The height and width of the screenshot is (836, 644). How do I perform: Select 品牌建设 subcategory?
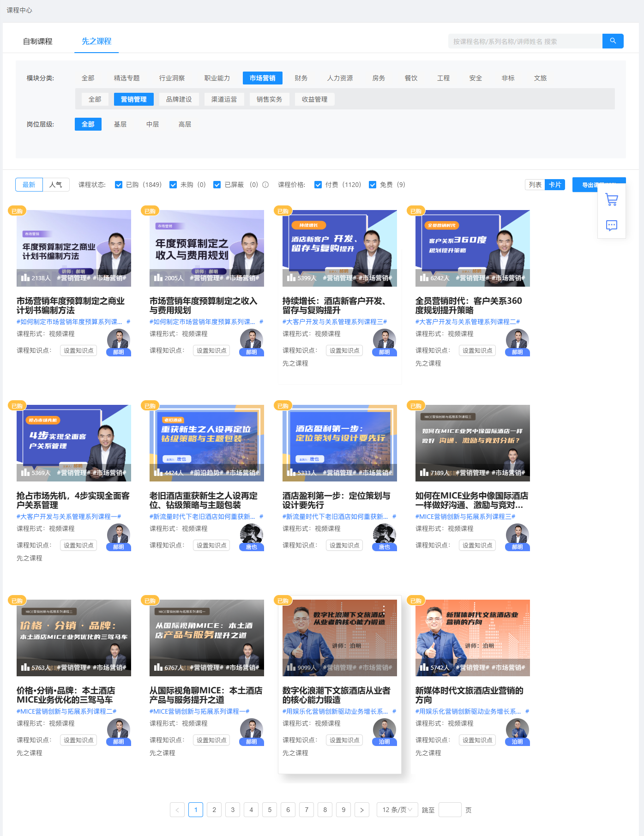click(x=179, y=99)
